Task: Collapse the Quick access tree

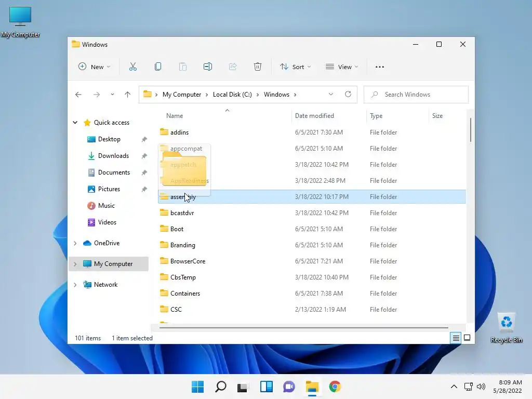Action: [75, 123]
